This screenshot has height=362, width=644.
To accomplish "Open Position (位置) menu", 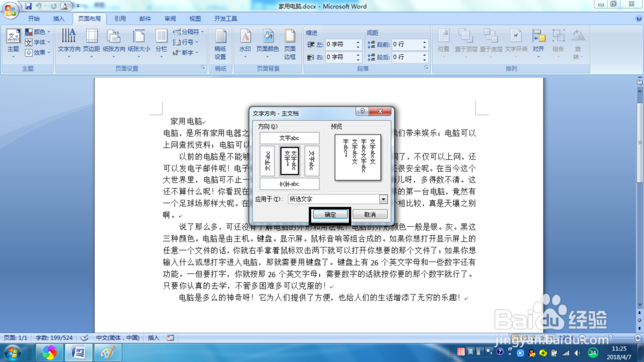I will click(x=444, y=43).
